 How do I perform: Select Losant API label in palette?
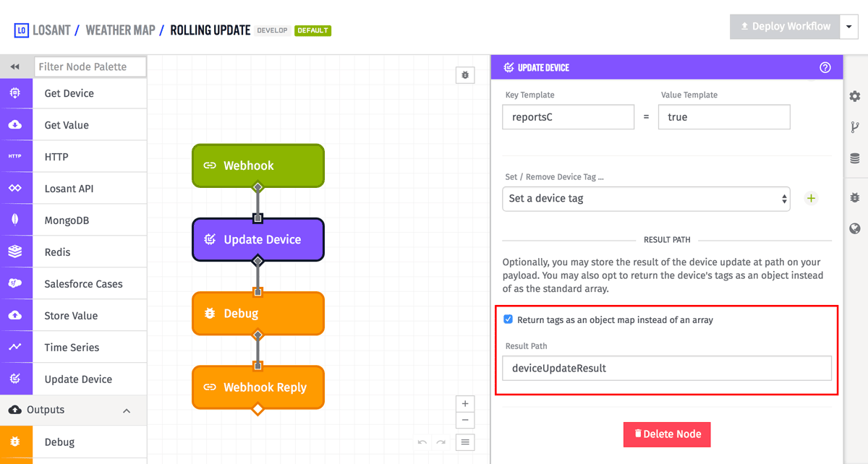pyautogui.click(x=69, y=189)
